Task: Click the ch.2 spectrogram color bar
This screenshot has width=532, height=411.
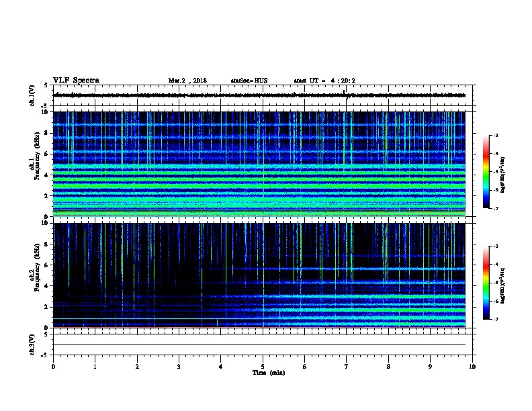Action: pos(486,283)
